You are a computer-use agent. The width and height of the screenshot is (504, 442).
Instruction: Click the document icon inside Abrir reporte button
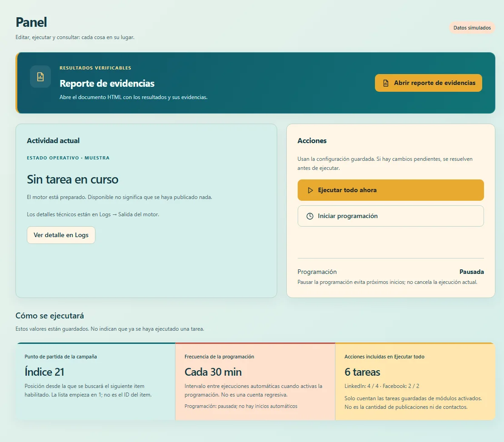pyautogui.click(x=386, y=83)
